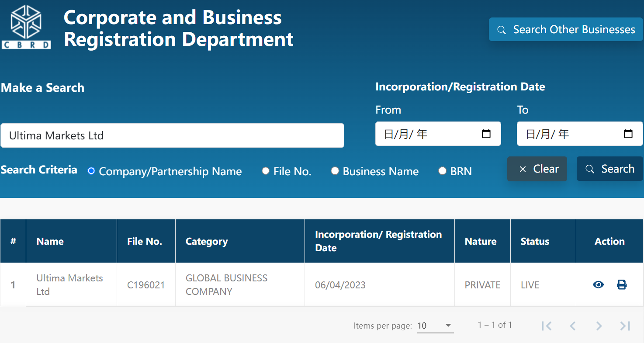The height and width of the screenshot is (343, 644).
Task: Click the Search Other Businesses button
Action: [566, 29]
